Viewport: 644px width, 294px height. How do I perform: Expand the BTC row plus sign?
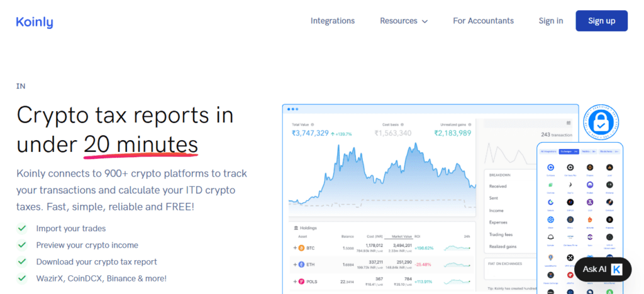294,248
